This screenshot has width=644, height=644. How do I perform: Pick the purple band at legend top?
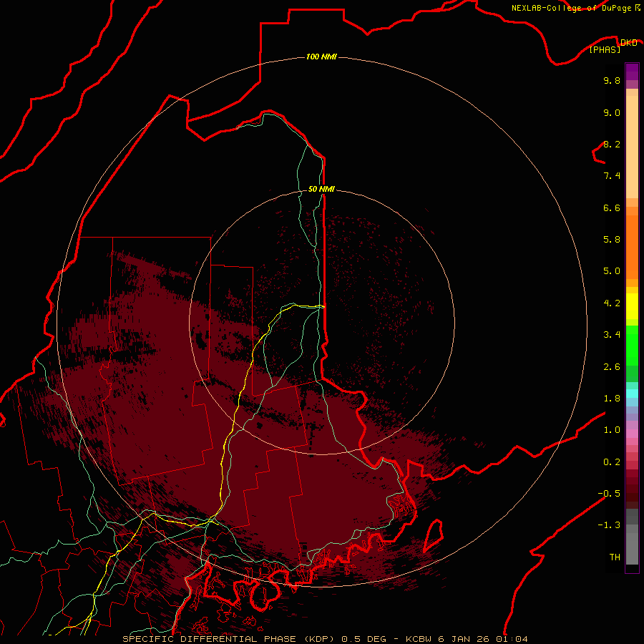(x=632, y=72)
